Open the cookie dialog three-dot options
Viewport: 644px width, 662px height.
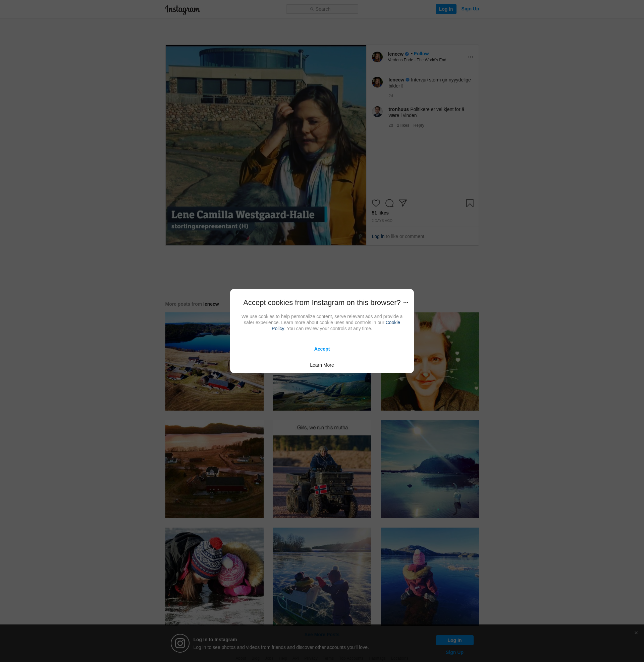pos(406,302)
